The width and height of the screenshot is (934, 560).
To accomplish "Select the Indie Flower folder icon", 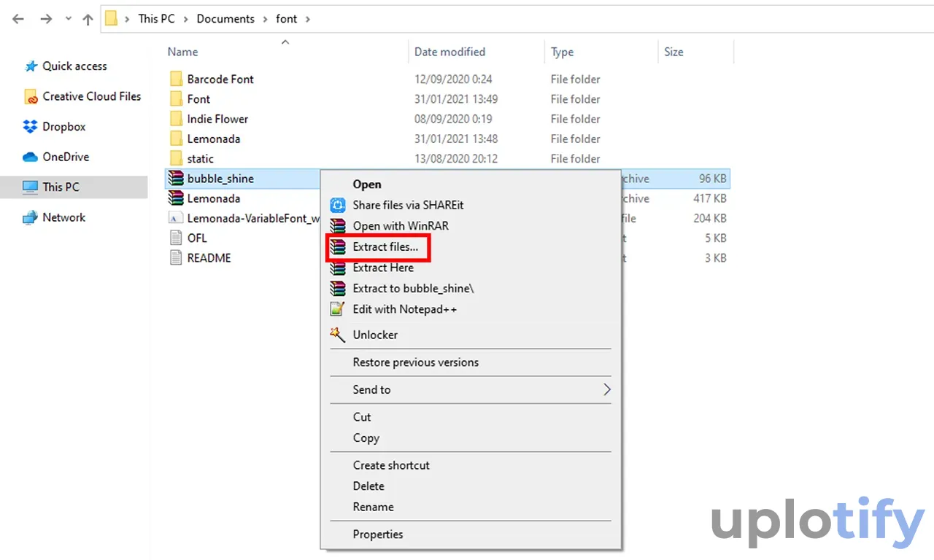I will tap(176, 119).
